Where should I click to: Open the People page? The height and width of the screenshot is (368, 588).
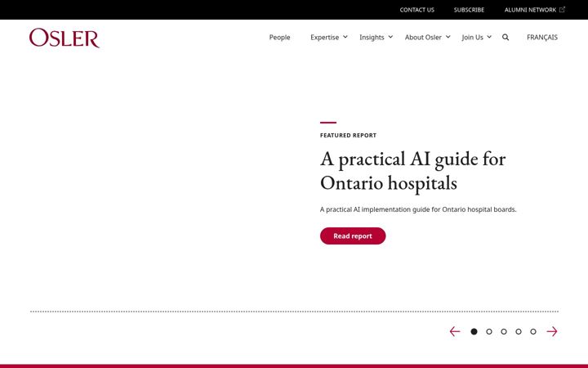coord(280,37)
